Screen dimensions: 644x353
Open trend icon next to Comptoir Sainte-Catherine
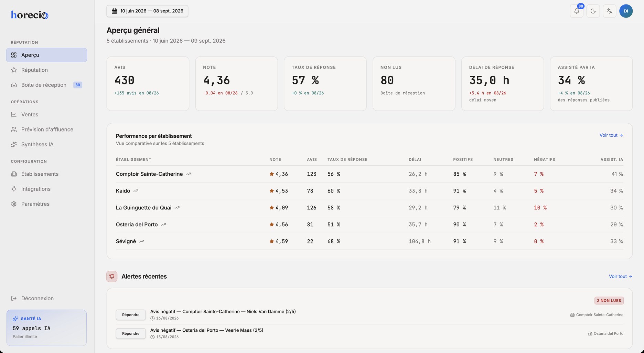click(x=189, y=174)
